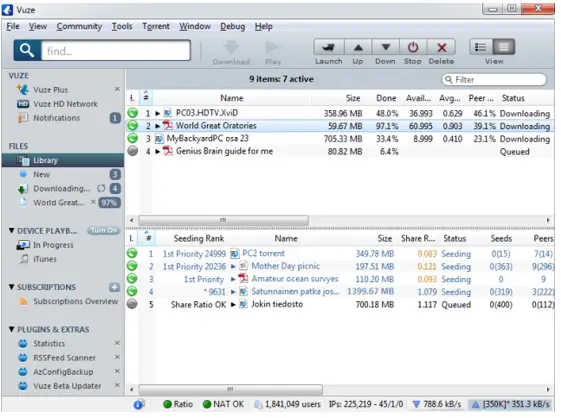Click the info icon in the status bar

pos(138,404)
